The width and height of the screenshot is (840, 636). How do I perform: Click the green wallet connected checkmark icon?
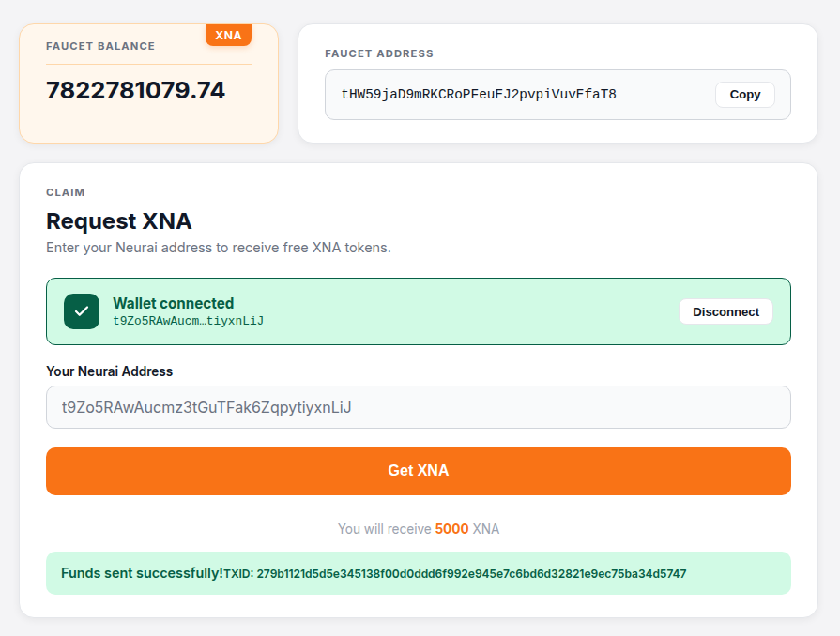pos(82,311)
